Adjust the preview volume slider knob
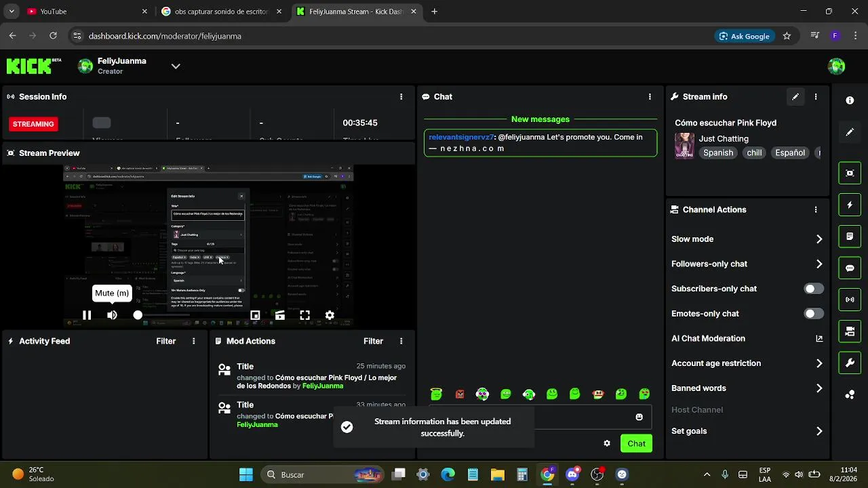Viewport: 868px width, 488px height. [x=138, y=315]
